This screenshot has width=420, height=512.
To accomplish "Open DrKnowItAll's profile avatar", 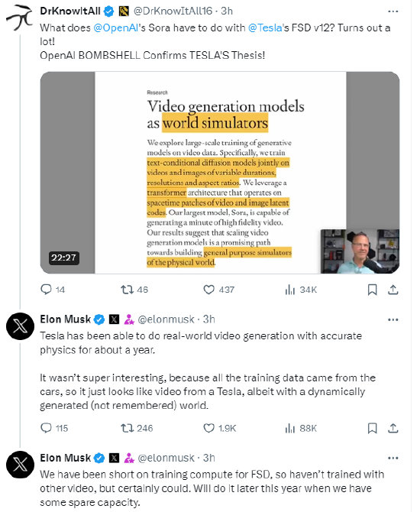I will point(20,18).
